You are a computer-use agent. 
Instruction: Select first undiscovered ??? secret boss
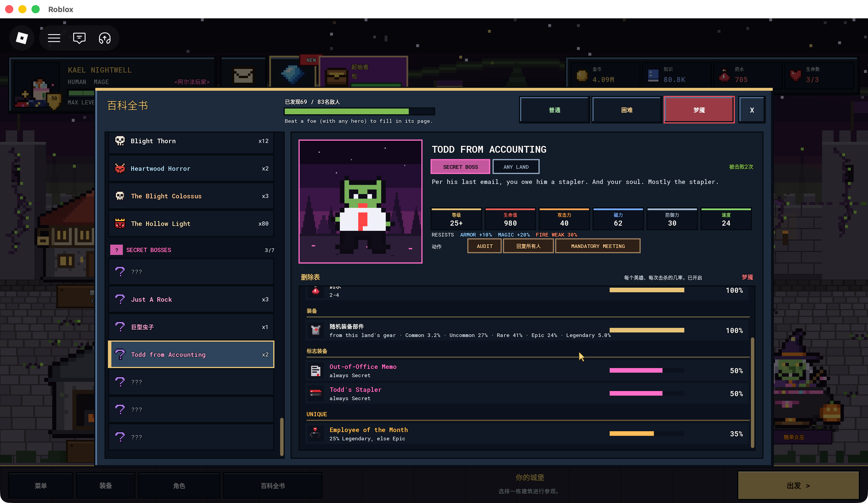[191, 272]
